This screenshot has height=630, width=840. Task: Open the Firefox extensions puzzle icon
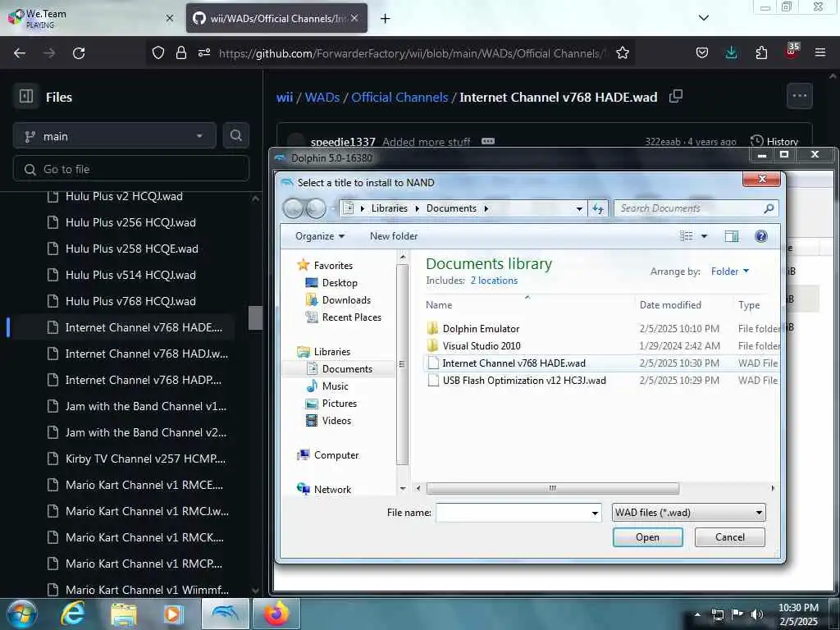point(761,52)
